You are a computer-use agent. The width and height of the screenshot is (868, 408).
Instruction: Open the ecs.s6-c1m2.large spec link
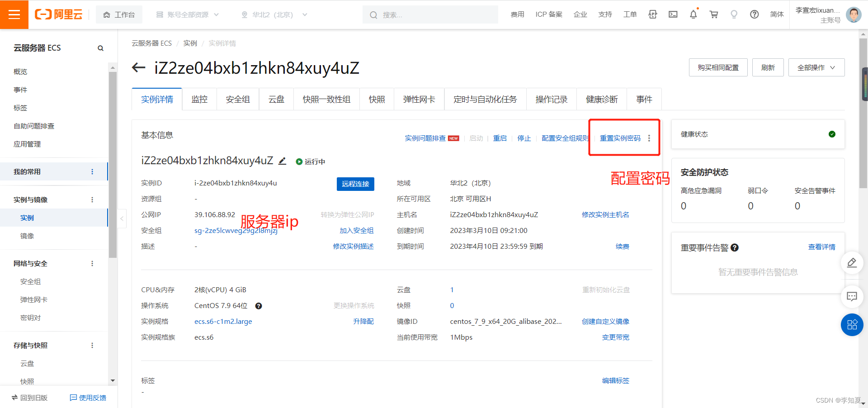point(223,322)
